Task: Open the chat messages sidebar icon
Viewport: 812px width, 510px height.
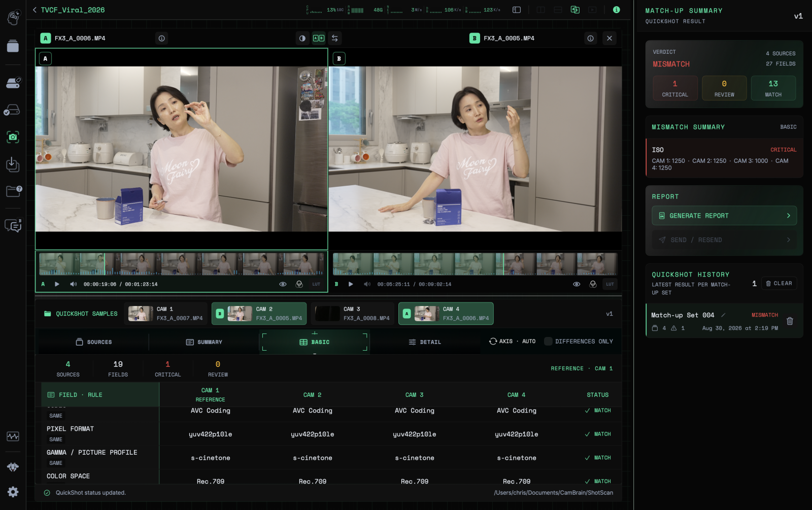Action: click(x=13, y=225)
